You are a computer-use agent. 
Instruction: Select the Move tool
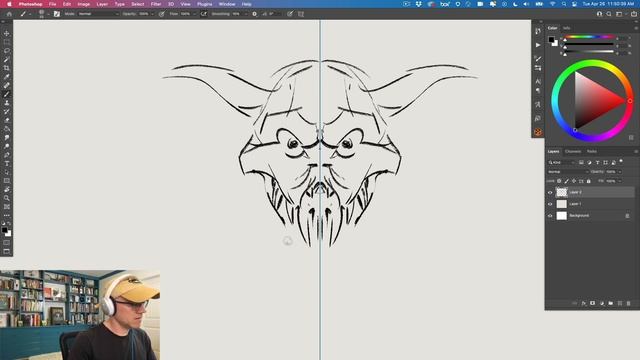pyautogui.click(x=7, y=33)
